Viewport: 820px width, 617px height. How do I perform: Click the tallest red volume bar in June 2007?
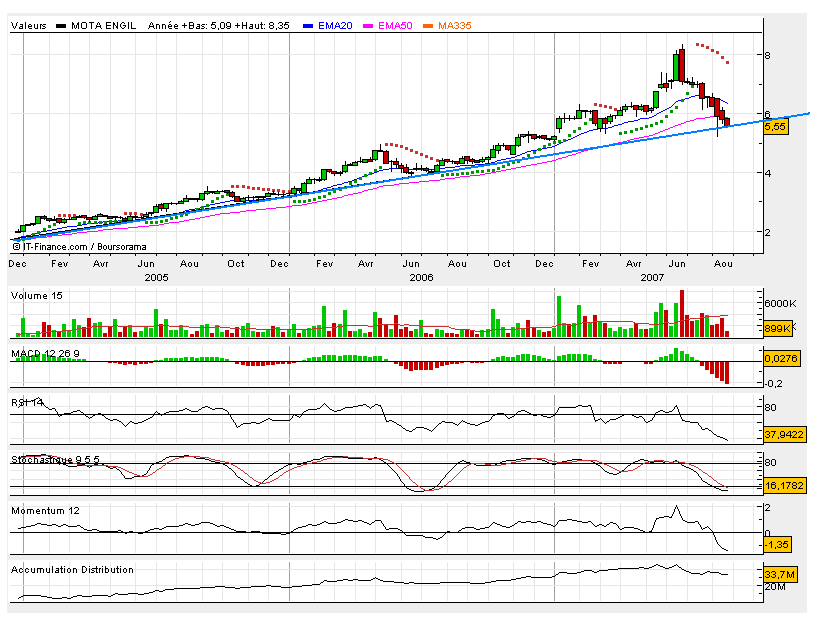tap(681, 313)
